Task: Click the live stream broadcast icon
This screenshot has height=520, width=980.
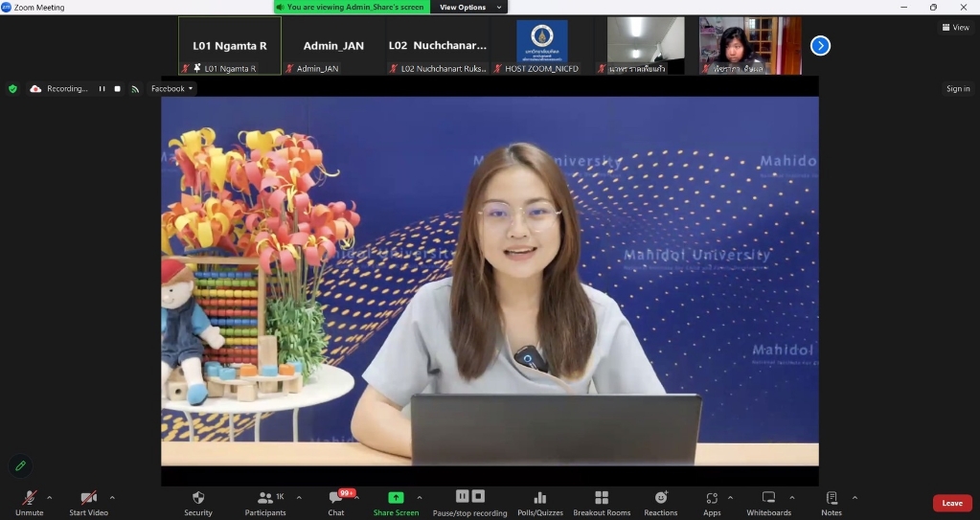Action: coord(135,89)
